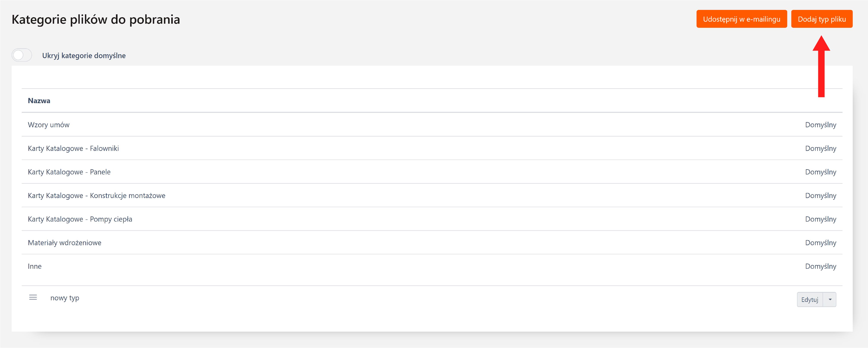This screenshot has width=868, height=348.
Task: Choose "Karty Katalogowe - Falowniki" category
Action: 73,148
